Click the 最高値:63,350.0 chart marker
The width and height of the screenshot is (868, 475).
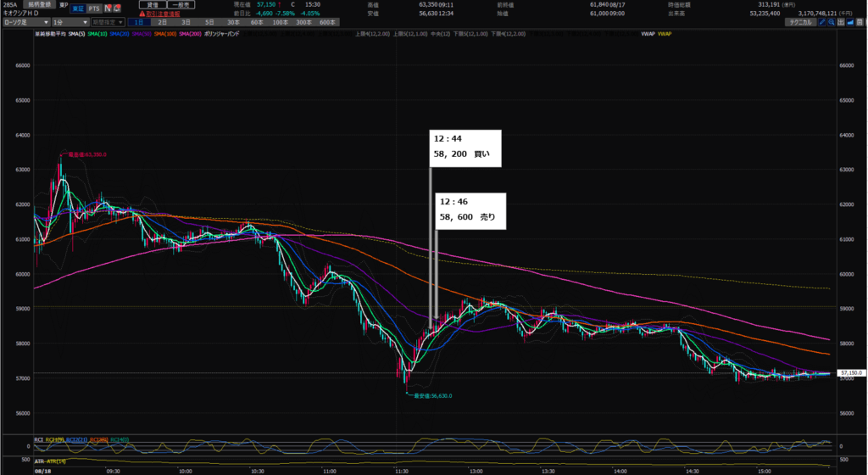[87, 155]
